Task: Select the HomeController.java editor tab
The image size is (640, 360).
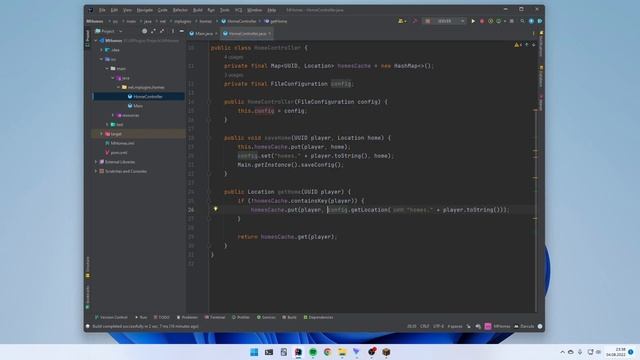Action: [x=247, y=33]
